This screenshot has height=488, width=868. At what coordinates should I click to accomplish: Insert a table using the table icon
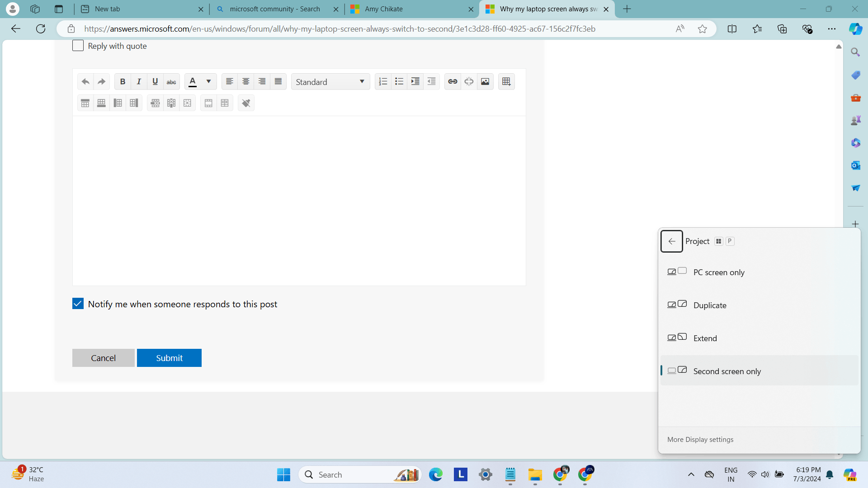pyautogui.click(x=506, y=82)
